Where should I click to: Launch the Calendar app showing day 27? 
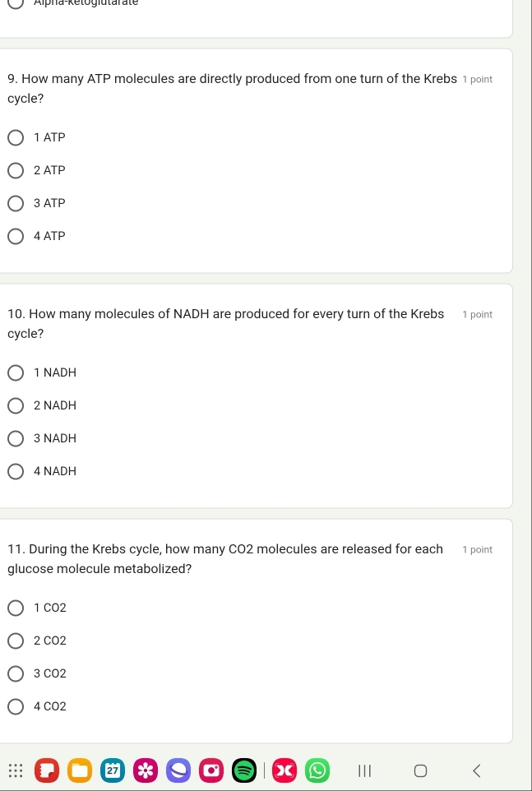[x=113, y=770]
